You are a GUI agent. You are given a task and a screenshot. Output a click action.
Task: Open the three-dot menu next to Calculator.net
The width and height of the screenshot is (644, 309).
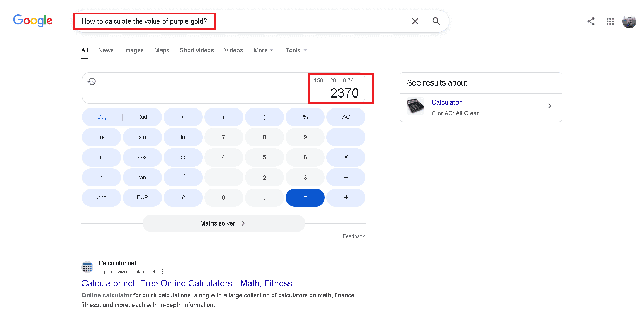pyautogui.click(x=163, y=271)
